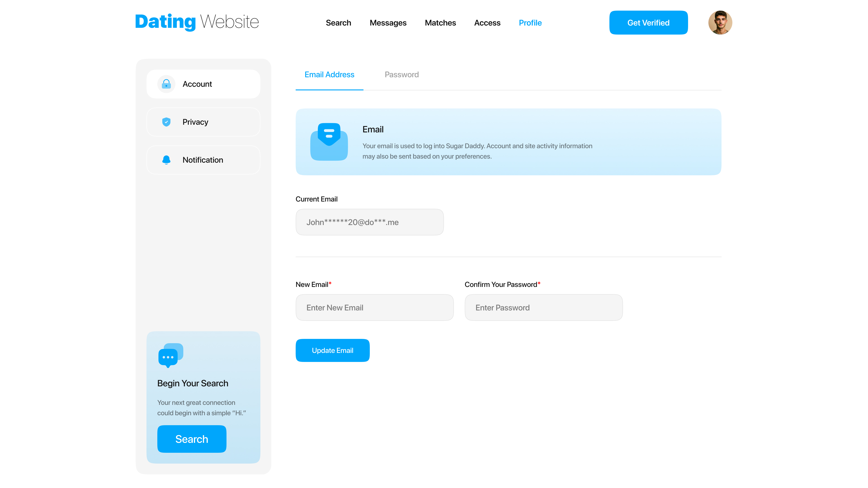Click the Update Email button
This screenshot has height=488, width=868.
(x=332, y=350)
